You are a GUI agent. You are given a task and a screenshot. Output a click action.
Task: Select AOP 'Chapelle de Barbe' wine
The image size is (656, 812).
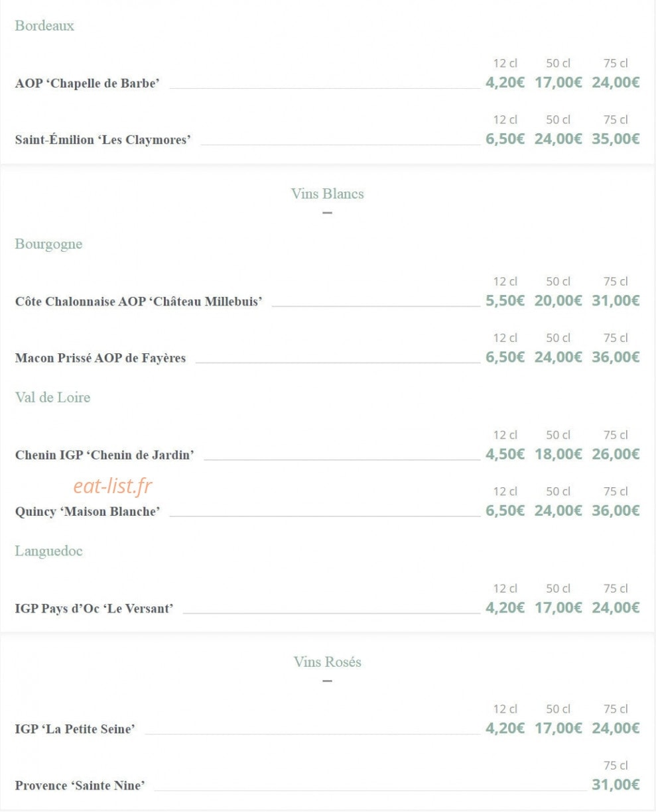click(88, 84)
